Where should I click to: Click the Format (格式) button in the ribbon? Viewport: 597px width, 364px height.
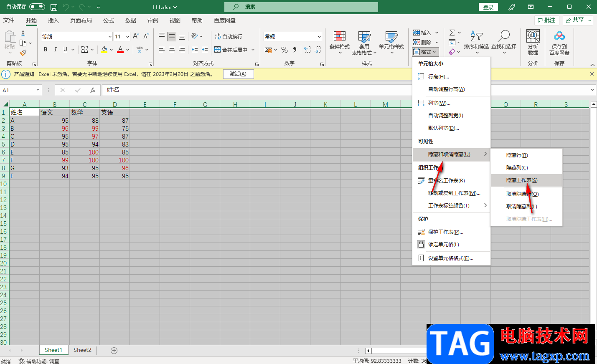[x=425, y=52]
